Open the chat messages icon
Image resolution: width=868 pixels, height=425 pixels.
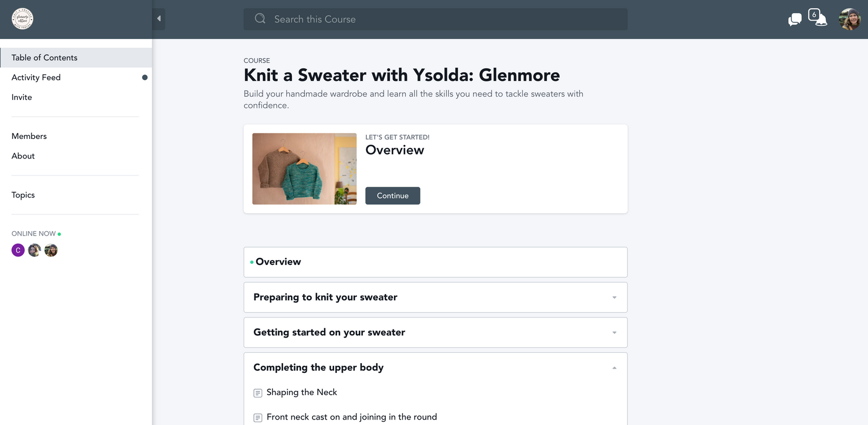click(795, 20)
